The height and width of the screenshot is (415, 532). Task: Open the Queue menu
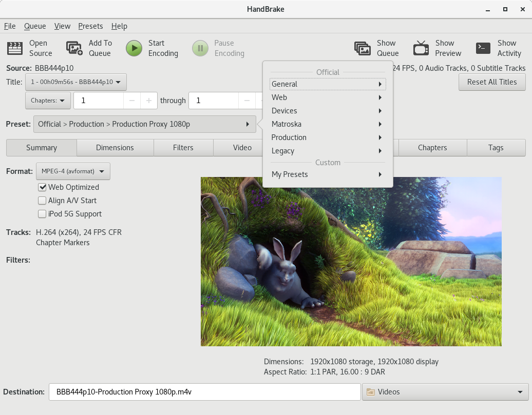point(35,26)
